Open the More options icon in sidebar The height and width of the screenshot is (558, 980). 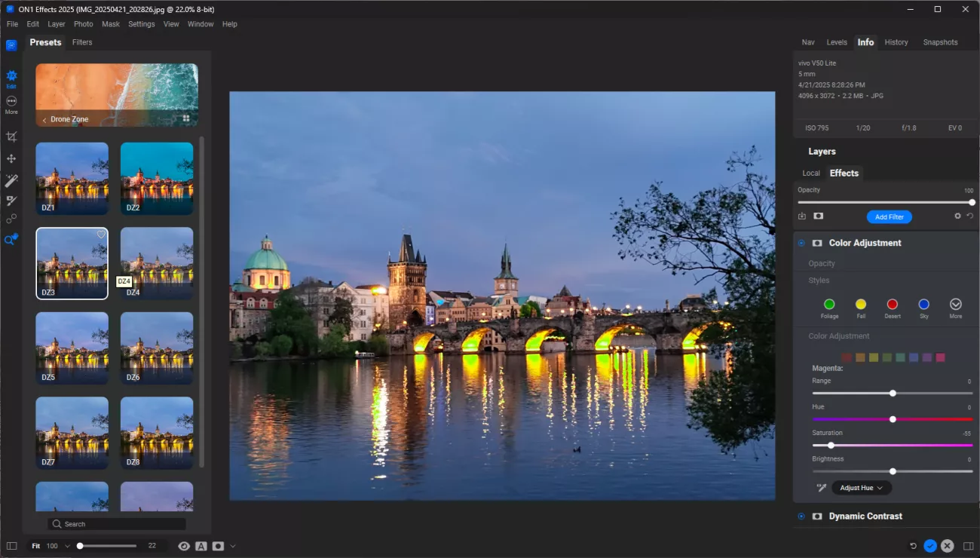pos(11,101)
